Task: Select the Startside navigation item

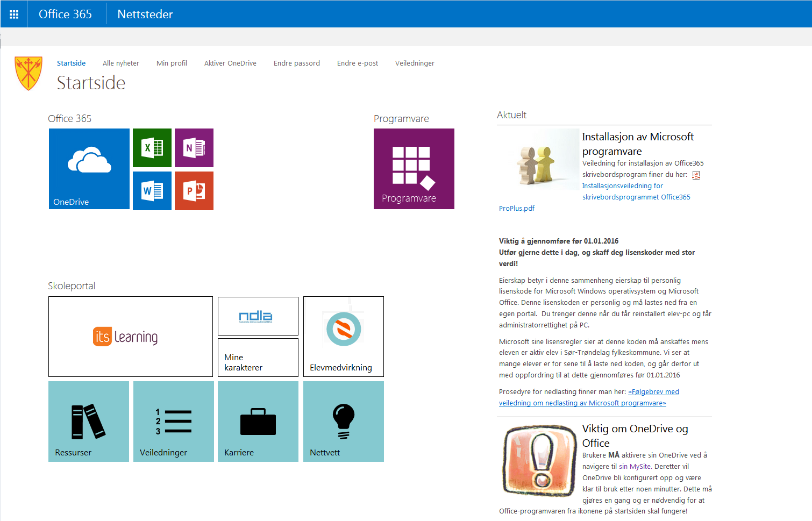Action: pyautogui.click(x=72, y=63)
